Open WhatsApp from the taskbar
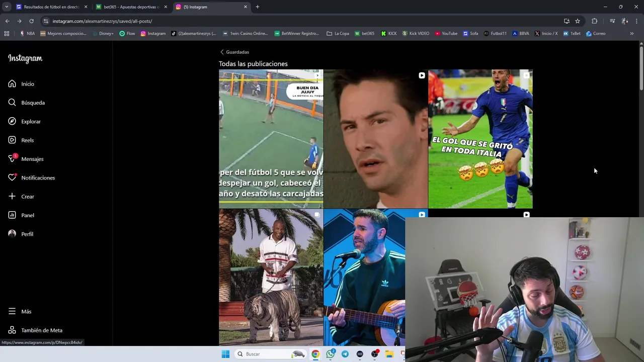Viewport: 644px width, 362px height. tap(330, 354)
